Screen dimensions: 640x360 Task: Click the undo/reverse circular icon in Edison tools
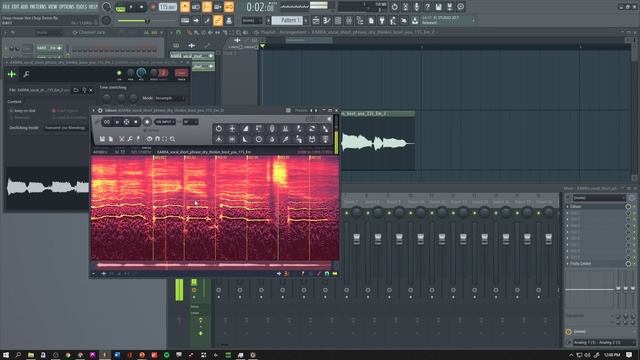pyautogui.click(x=219, y=129)
